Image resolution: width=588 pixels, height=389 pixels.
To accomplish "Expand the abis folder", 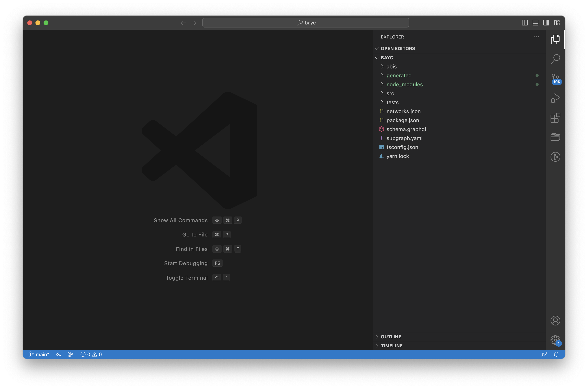I will click(459, 66).
